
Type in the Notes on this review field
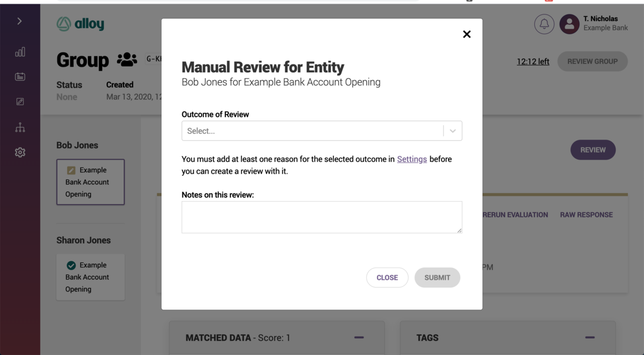pos(321,217)
